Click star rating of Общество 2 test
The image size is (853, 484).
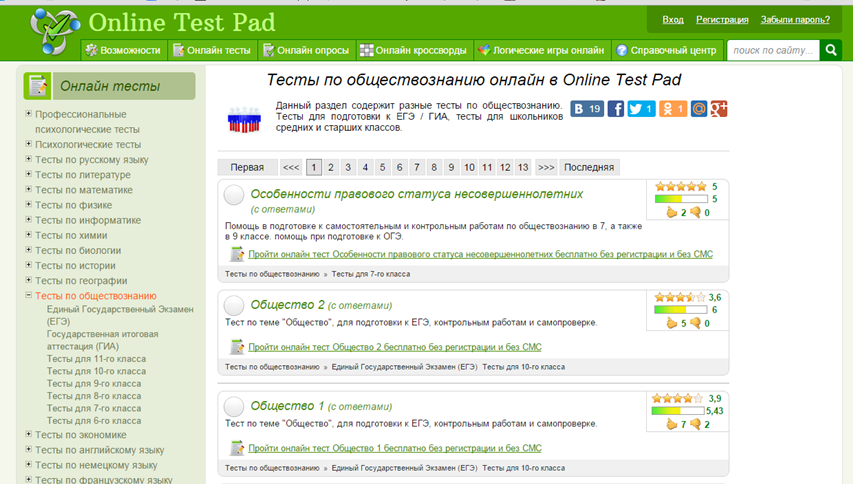click(x=681, y=297)
